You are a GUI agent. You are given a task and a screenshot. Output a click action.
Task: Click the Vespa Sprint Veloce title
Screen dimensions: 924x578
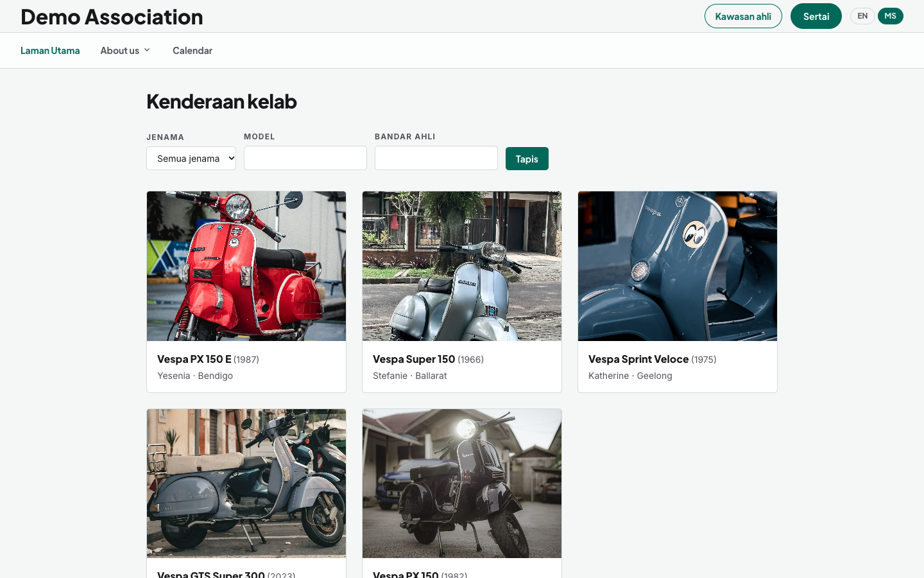point(638,359)
